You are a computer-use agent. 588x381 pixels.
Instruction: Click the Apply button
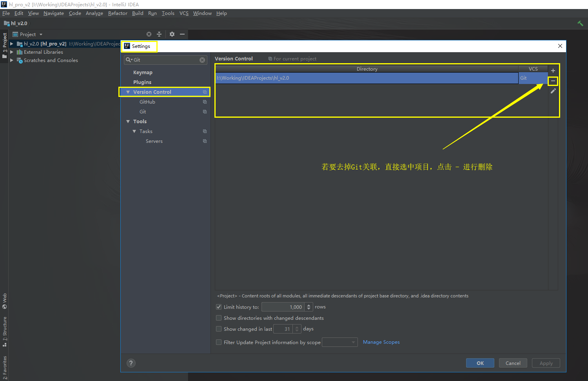click(x=546, y=363)
